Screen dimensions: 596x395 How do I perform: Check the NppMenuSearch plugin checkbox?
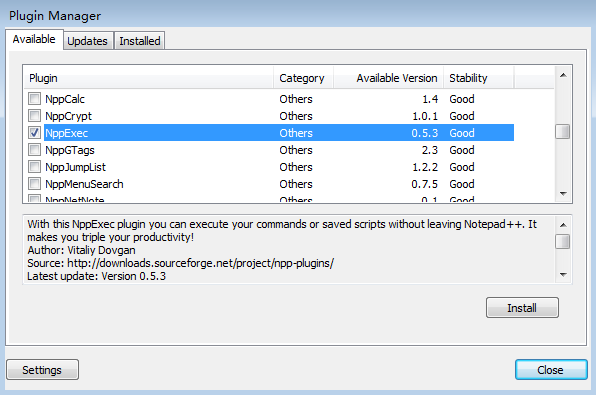[x=34, y=184]
